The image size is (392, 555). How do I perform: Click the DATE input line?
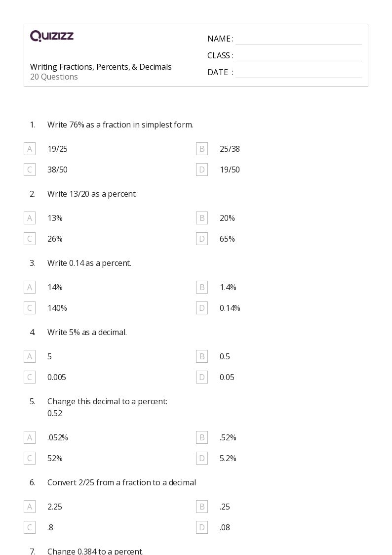pos(298,73)
